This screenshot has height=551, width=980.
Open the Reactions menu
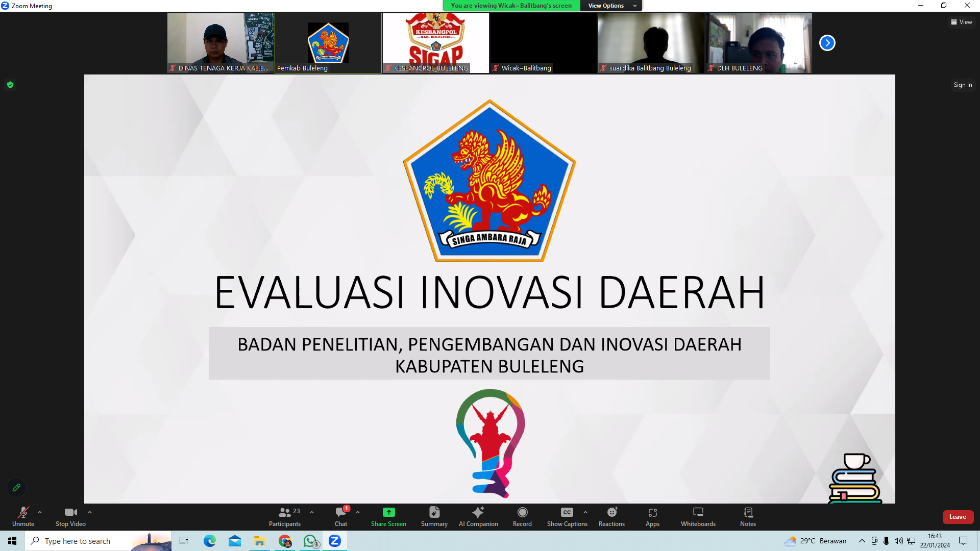pyautogui.click(x=611, y=516)
